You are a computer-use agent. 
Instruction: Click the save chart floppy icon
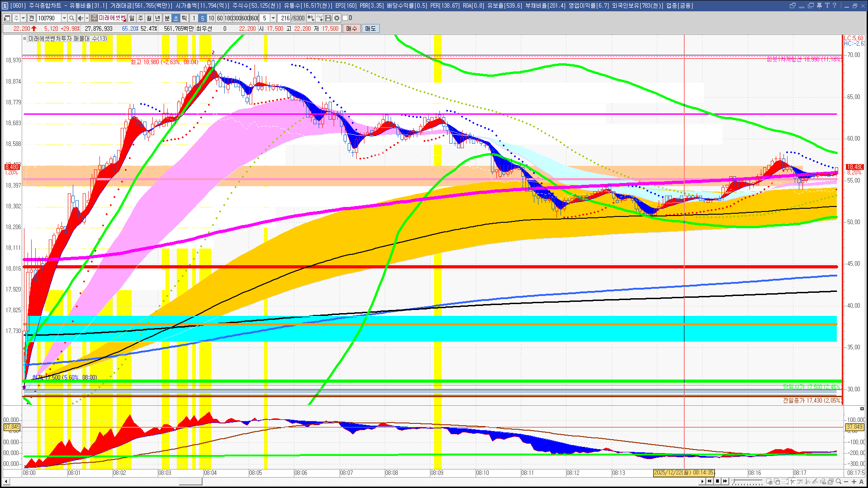[x=329, y=18]
